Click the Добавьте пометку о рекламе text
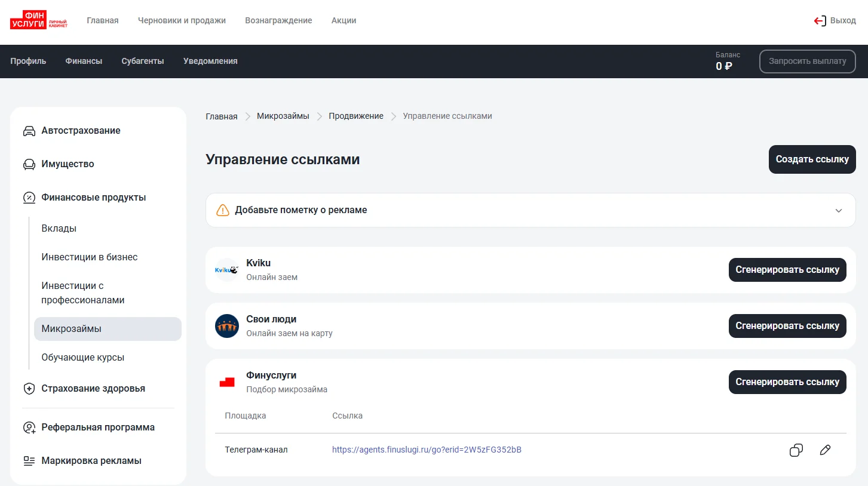 301,210
